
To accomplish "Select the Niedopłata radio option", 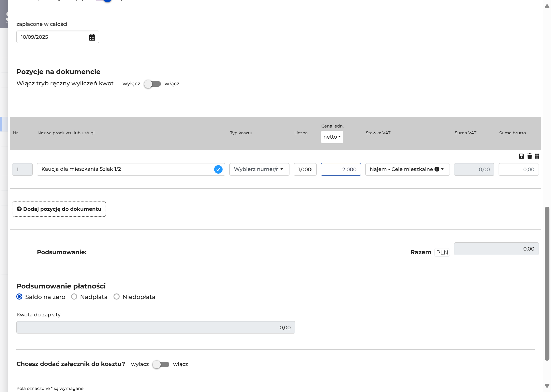I will tap(116, 297).
